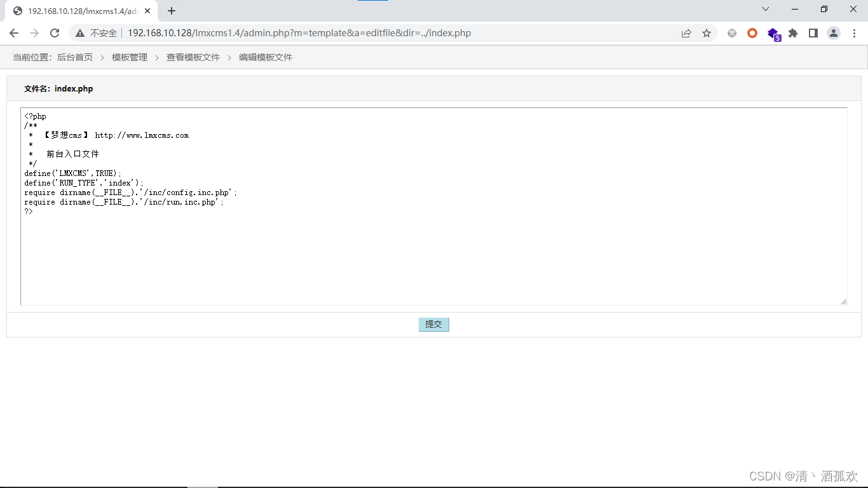Image resolution: width=868 pixels, height=488 pixels.
Task: Go to 后台首页 in breadcrumb
Action: 75,57
